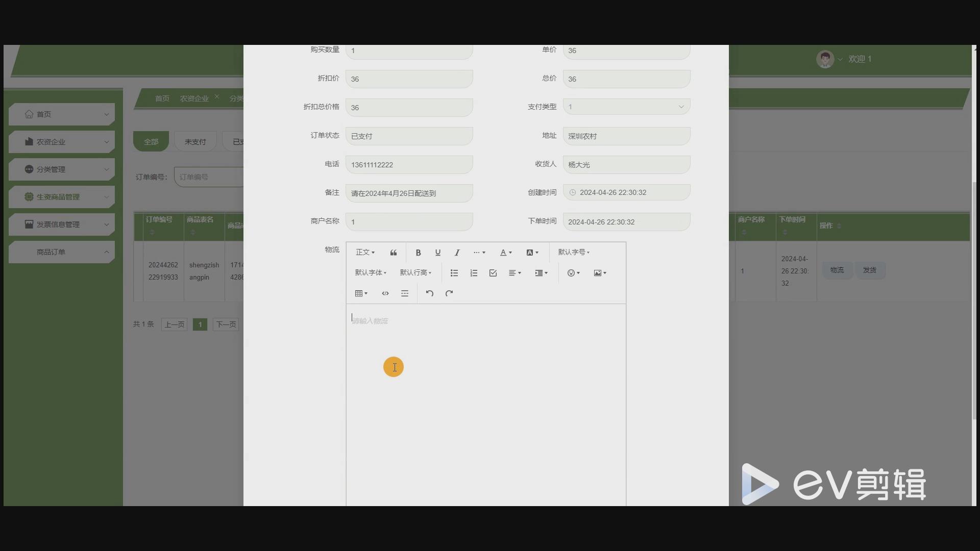Click the blockquote icon in the editor toolbar
Viewport: 980px width, 551px height.
394,252
